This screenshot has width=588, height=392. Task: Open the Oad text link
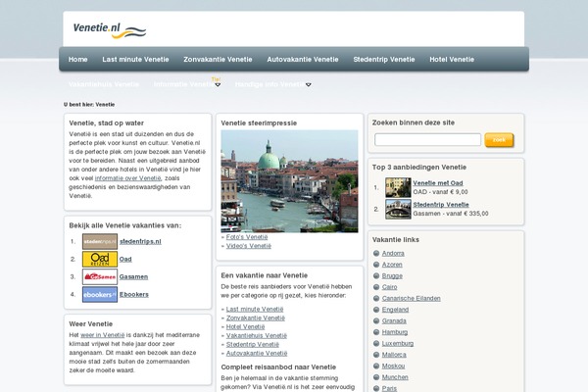coord(125,259)
